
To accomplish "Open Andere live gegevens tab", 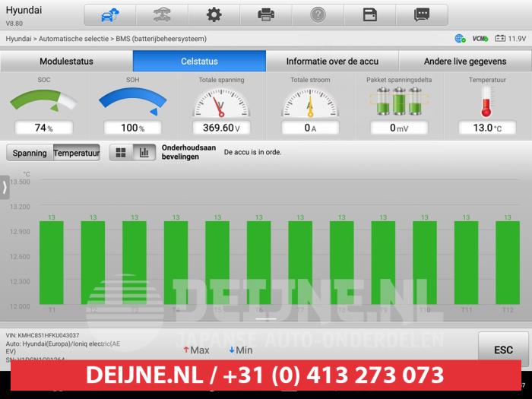I will 465,62.
